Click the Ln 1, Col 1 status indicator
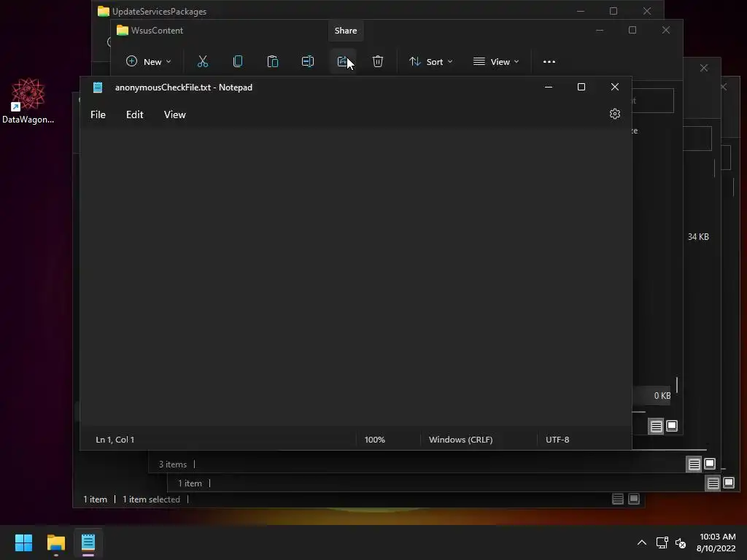The height and width of the screenshot is (560, 747). tap(115, 440)
